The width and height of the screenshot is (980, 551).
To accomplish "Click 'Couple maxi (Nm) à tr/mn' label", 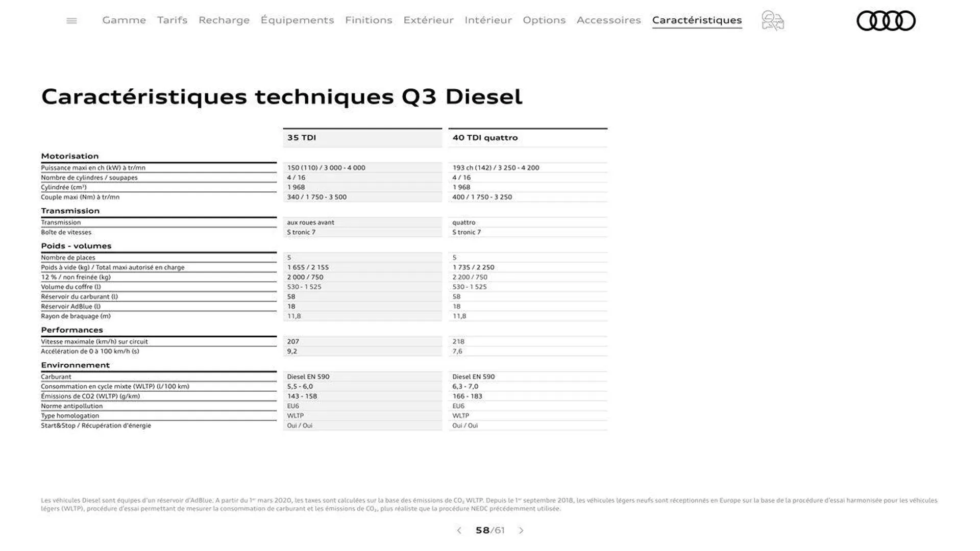I will (80, 197).
